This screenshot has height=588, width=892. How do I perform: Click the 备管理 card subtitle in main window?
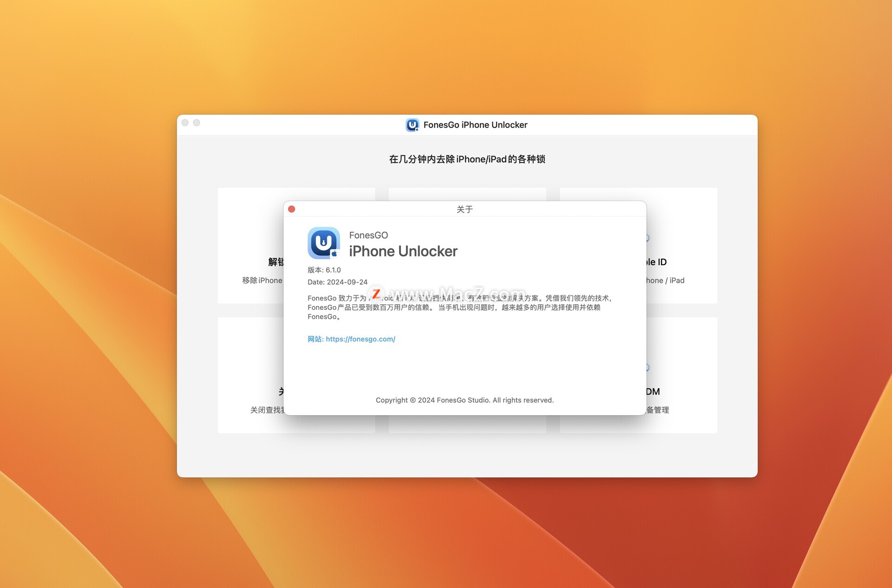tap(658, 410)
